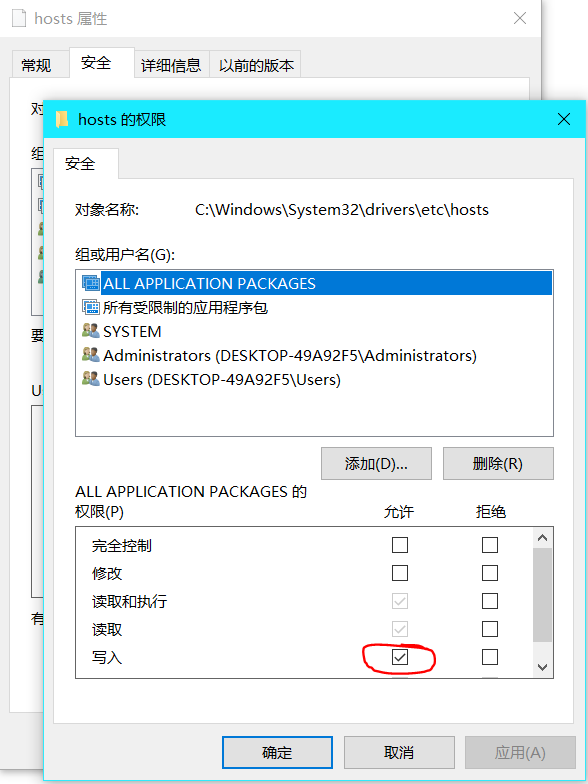Click the restricted application packages icon
The image size is (588, 784).
coord(90,307)
